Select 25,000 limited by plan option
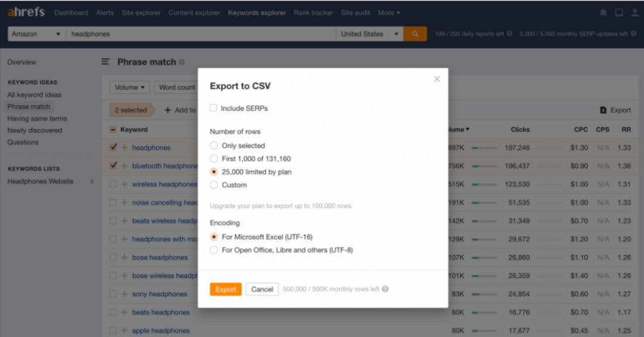Image resolution: width=644 pixels, height=337 pixels. (x=213, y=171)
